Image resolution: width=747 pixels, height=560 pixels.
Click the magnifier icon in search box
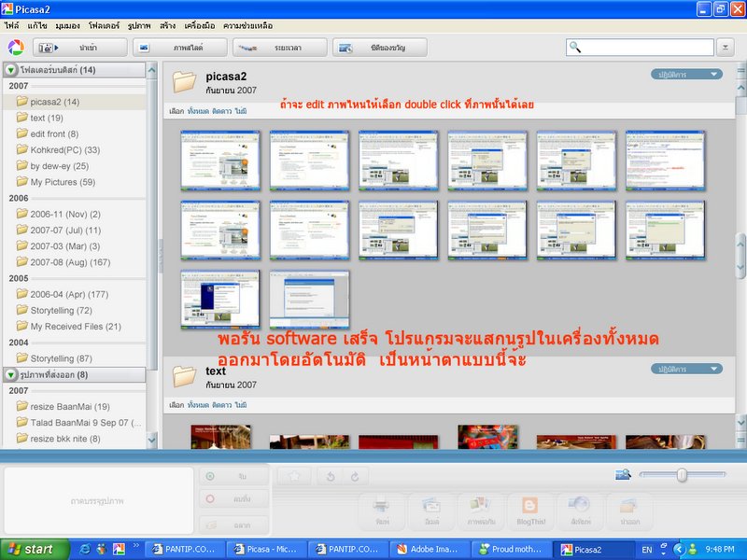point(575,47)
